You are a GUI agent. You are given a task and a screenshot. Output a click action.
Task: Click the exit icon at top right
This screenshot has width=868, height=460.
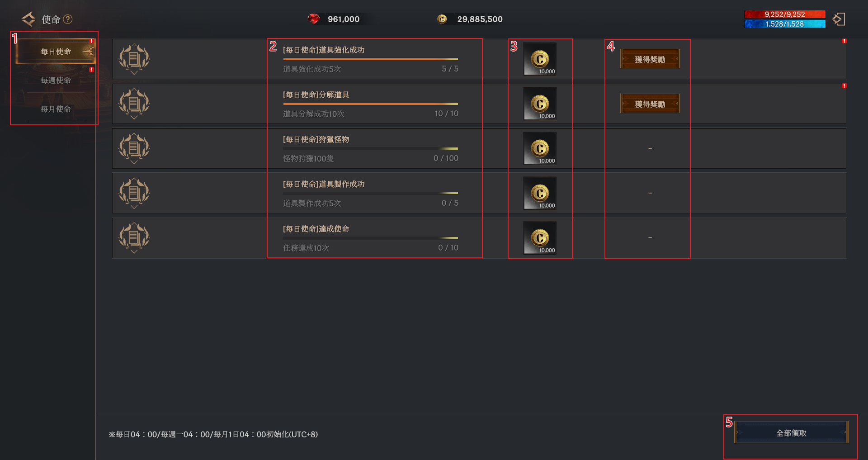[839, 19]
